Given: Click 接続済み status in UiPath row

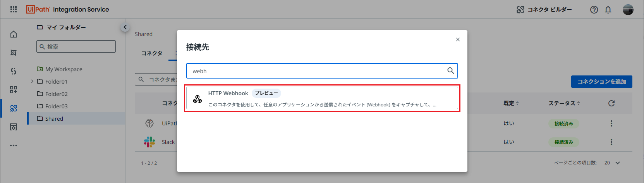Looking at the screenshot, I should pos(563,124).
